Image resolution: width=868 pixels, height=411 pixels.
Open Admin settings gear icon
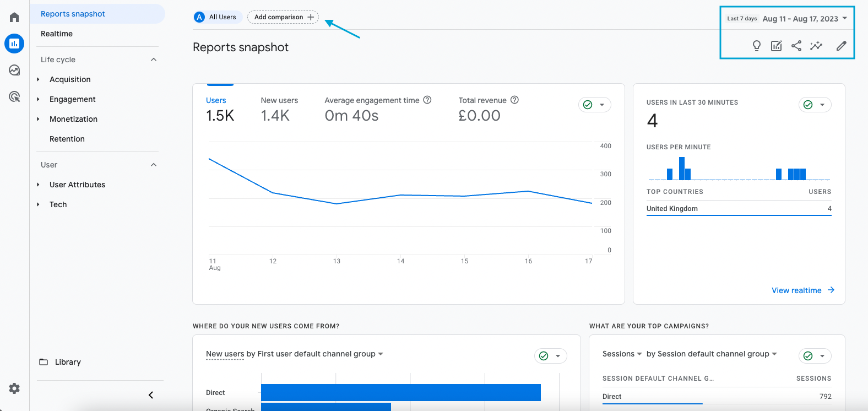14,388
